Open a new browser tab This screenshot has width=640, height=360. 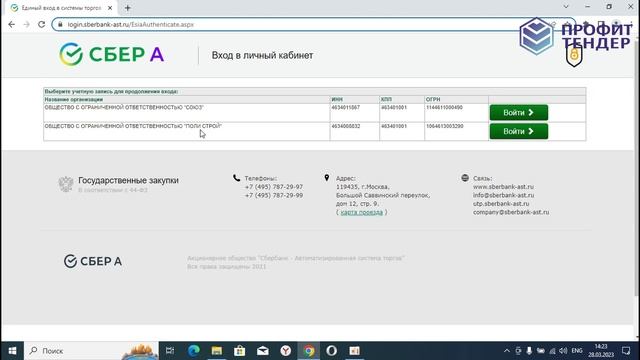[x=128, y=8]
